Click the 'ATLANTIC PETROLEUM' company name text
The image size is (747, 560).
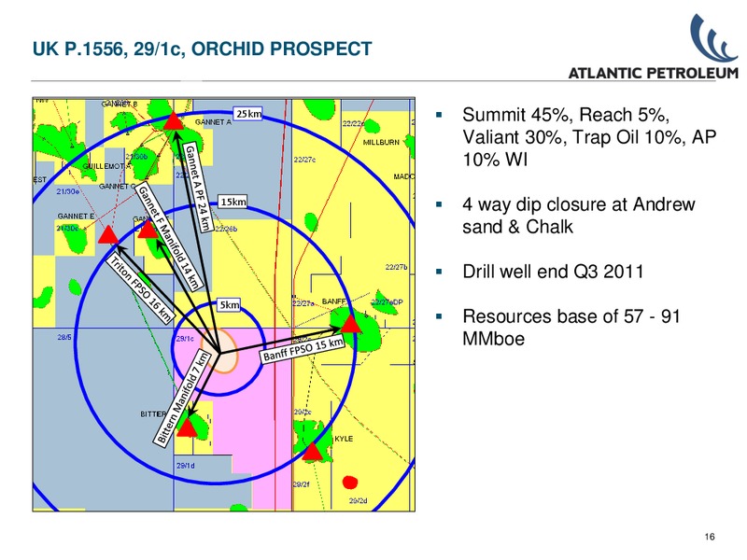(653, 74)
